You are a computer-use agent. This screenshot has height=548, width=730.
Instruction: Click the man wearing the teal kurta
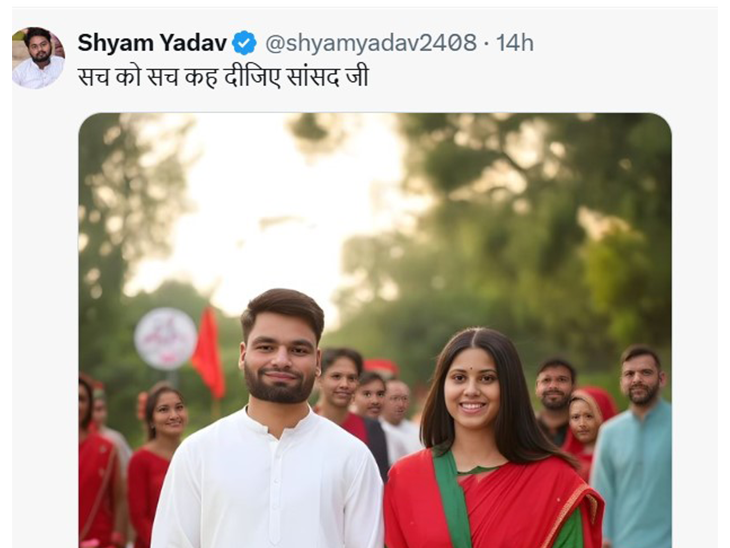[x=635, y=447]
